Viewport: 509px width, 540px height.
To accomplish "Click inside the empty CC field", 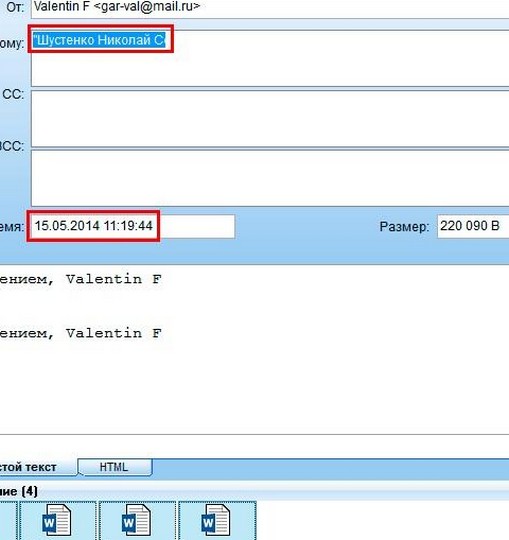I will [270, 118].
